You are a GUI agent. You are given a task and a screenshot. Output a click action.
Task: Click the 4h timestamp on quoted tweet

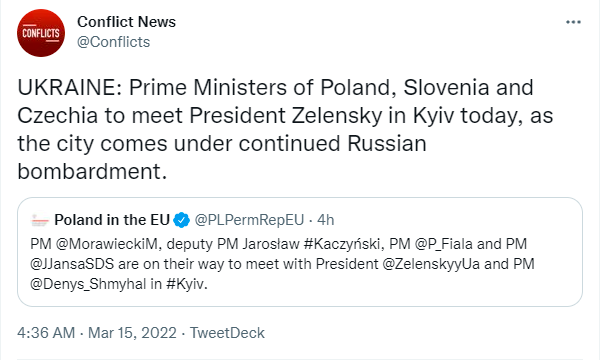(326, 220)
